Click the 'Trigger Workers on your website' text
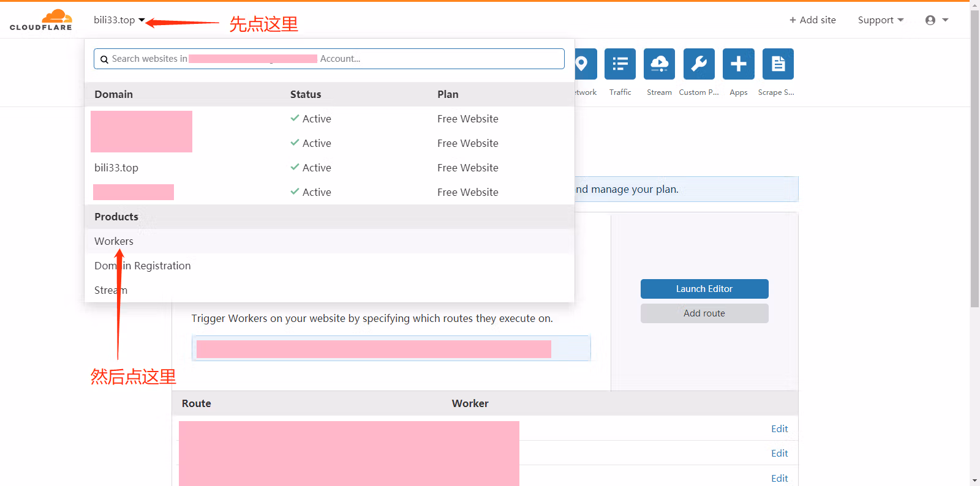 pos(372,318)
